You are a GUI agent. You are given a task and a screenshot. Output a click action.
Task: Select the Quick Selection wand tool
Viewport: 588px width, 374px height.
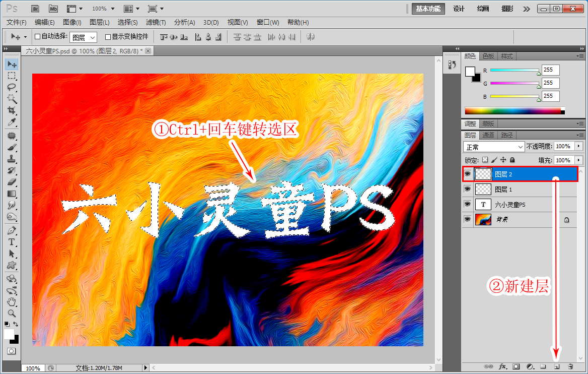(12, 99)
